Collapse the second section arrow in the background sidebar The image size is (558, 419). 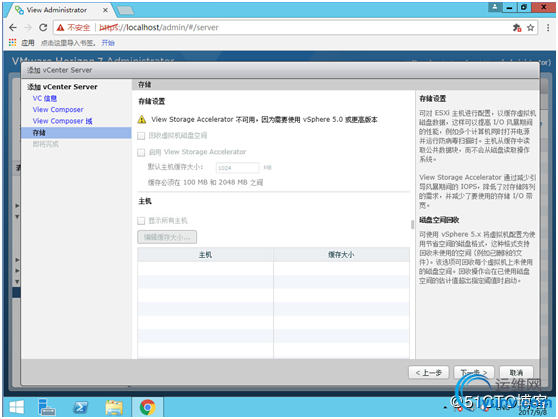[x=17, y=217]
